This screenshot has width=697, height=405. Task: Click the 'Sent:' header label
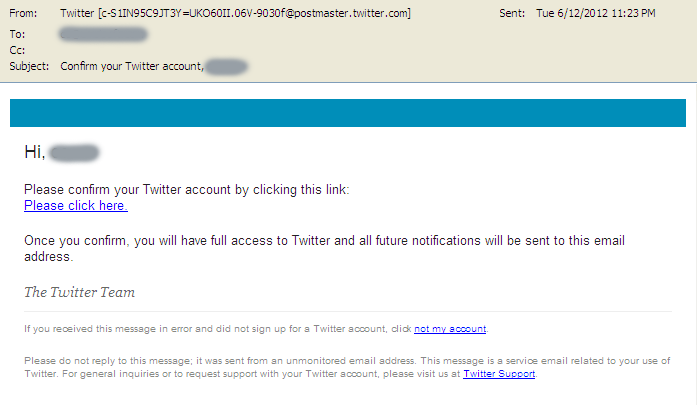coord(512,13)
